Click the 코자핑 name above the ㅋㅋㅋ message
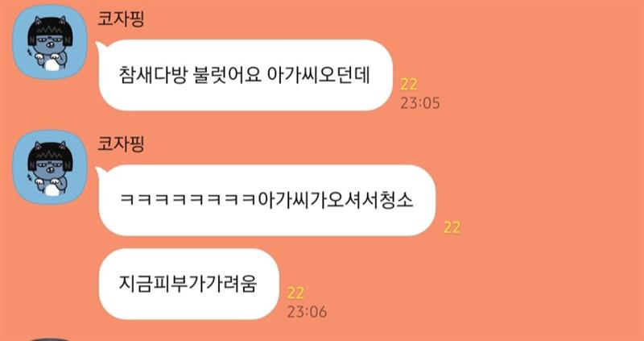Viewport: 644px width, 341px height. tap(120, 144)
